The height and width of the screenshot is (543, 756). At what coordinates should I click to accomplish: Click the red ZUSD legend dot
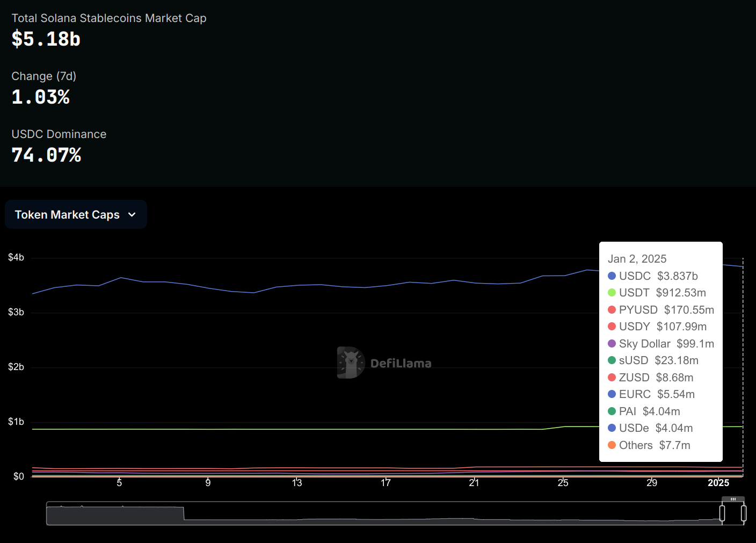(x=612, y=377)
